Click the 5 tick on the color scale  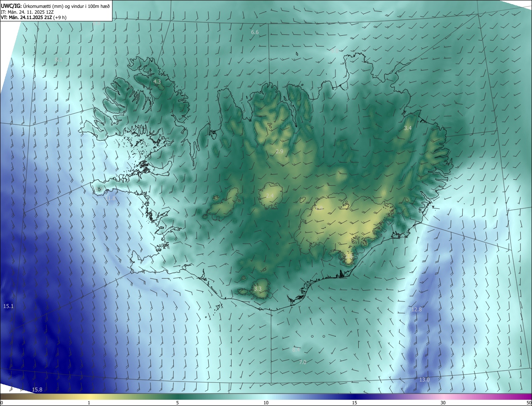(x=177, y=403)
